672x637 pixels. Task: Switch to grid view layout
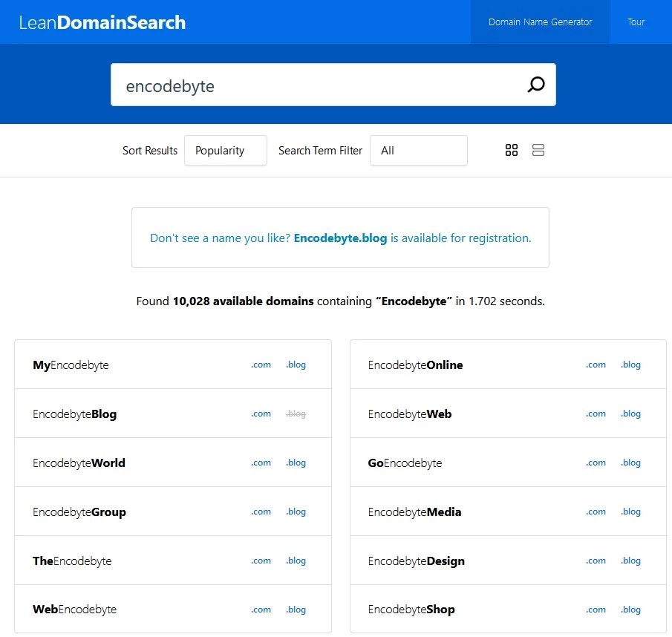click(x=511, y=150)
